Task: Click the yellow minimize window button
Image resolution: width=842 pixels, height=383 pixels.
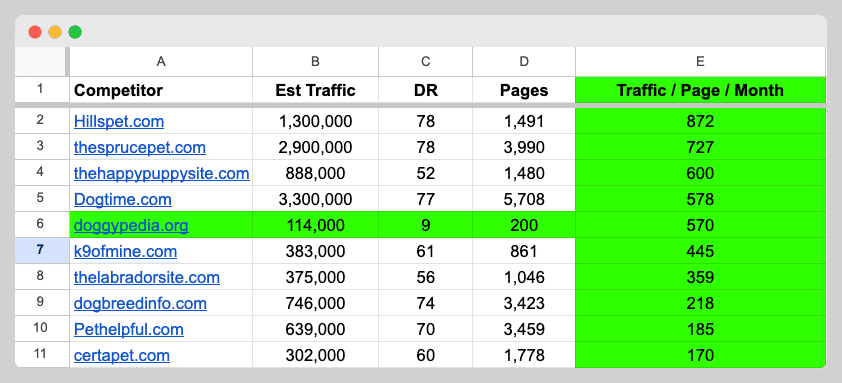Action: coord(55,32)
